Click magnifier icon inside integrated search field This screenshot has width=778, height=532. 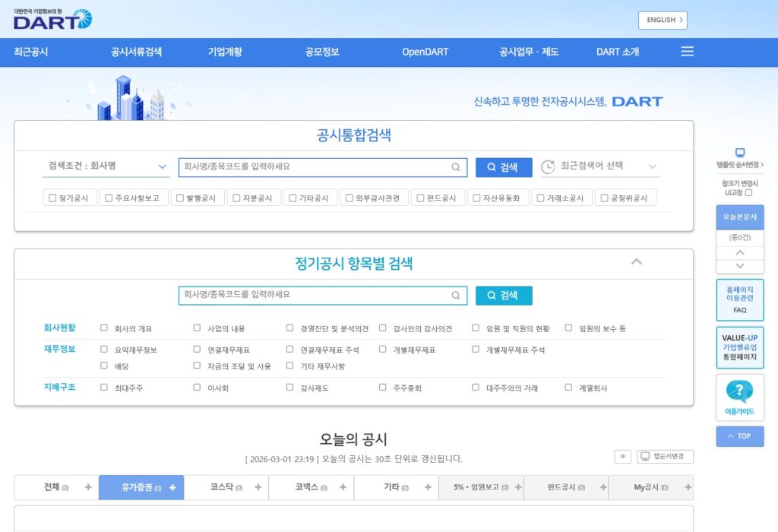point(456,167)
